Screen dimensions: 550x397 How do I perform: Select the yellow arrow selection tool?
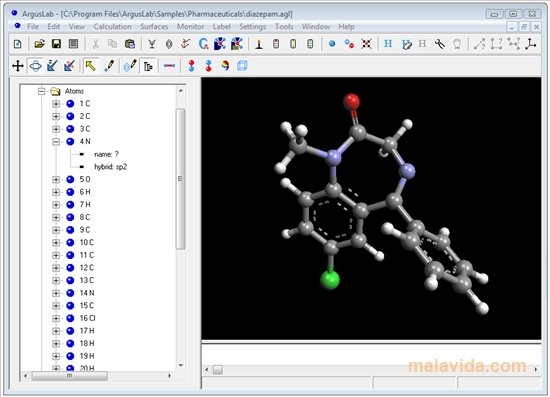click(91, 66)
